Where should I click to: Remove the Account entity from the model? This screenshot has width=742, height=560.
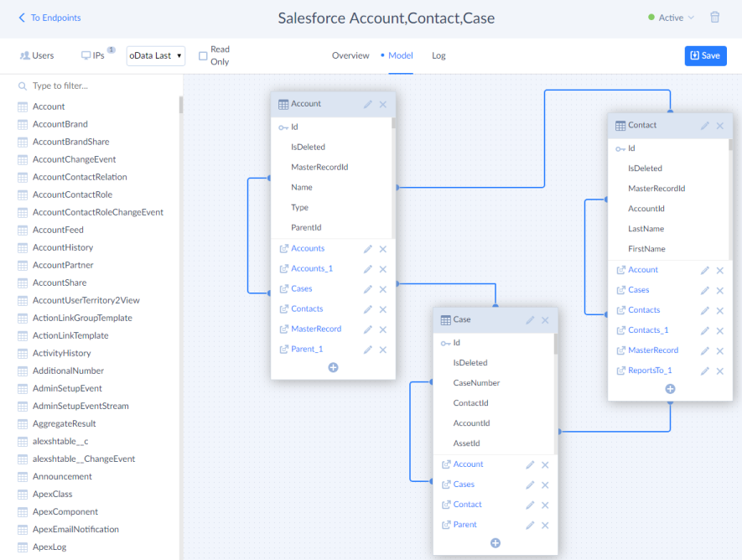383,105
